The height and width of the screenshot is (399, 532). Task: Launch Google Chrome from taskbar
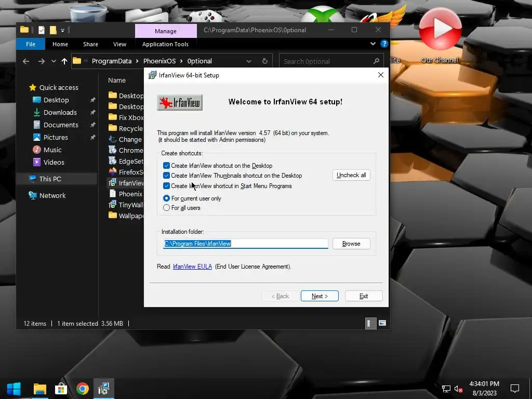point(83,389)
